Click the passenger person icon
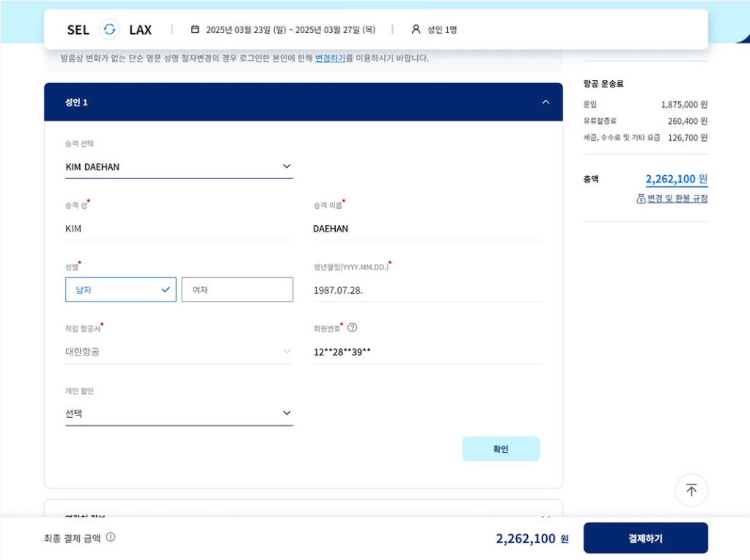 coord(416,29)
